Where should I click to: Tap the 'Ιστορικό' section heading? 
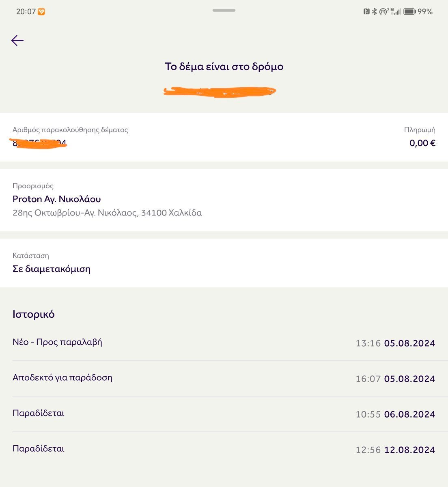(34, 314)
